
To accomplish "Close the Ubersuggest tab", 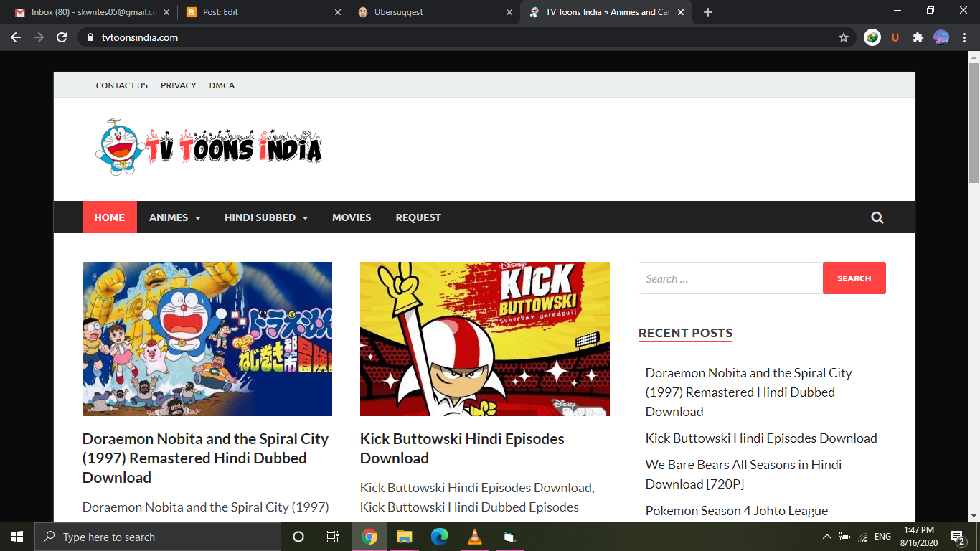I will click(x=509, y=12).
